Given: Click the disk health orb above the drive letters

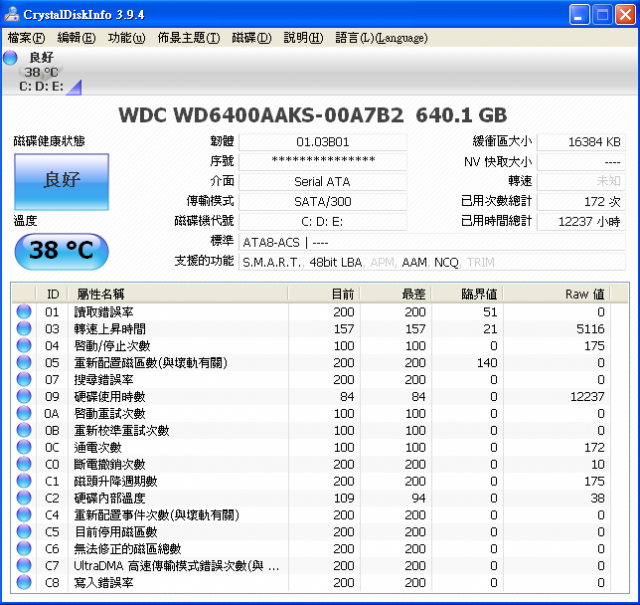Looking at the screenshot, I should [11, 58].
